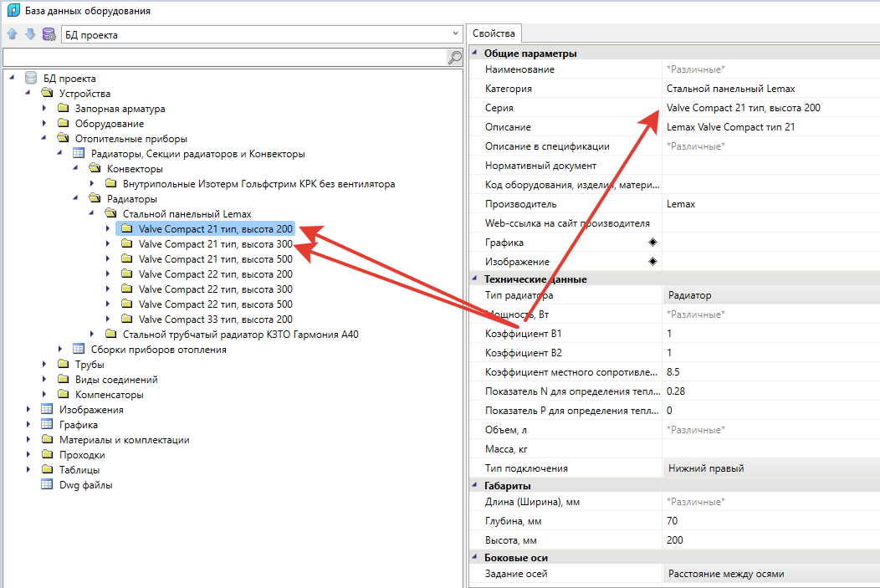This screenshot has width=880, height=588.
Task: Collapse the Общие параметры section
Action: [475, 53]
